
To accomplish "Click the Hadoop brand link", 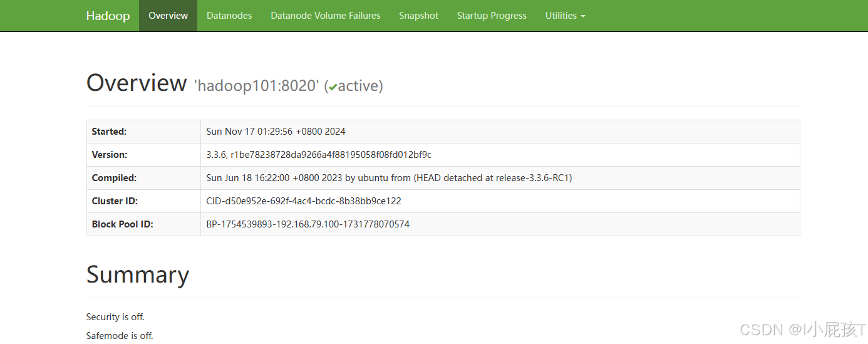I will pyautogui.click(x=108, y=16).
